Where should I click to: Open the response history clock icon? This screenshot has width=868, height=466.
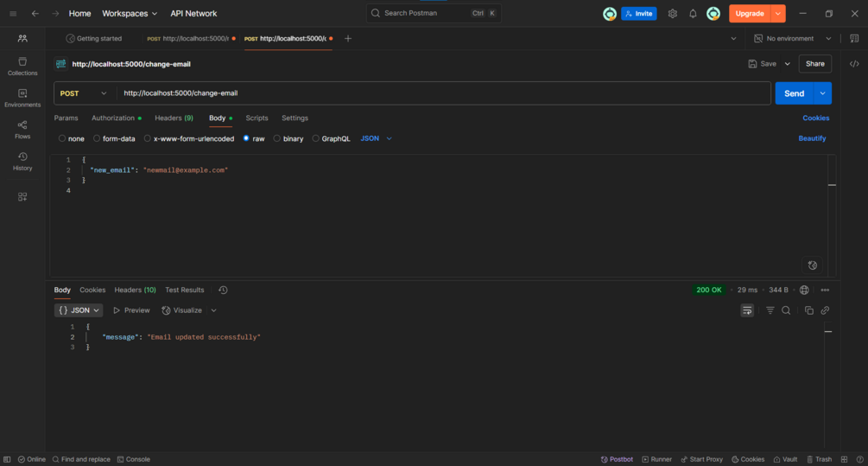223,290
